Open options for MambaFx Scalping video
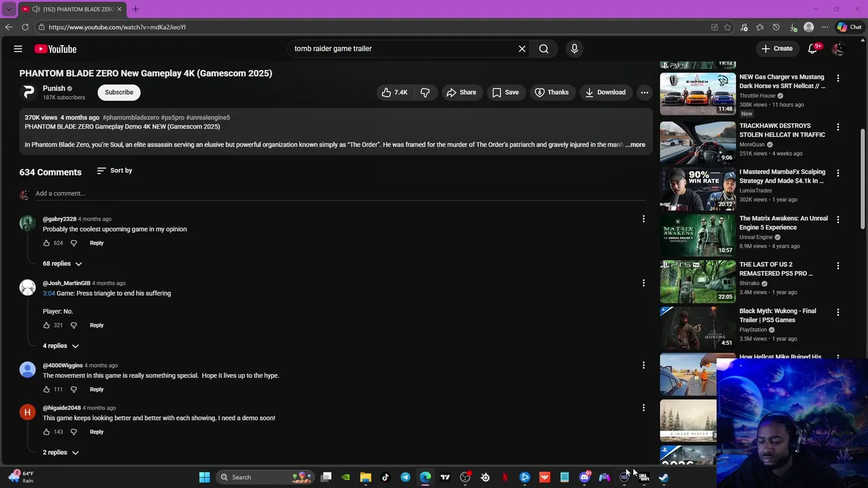 pos(838,173)
